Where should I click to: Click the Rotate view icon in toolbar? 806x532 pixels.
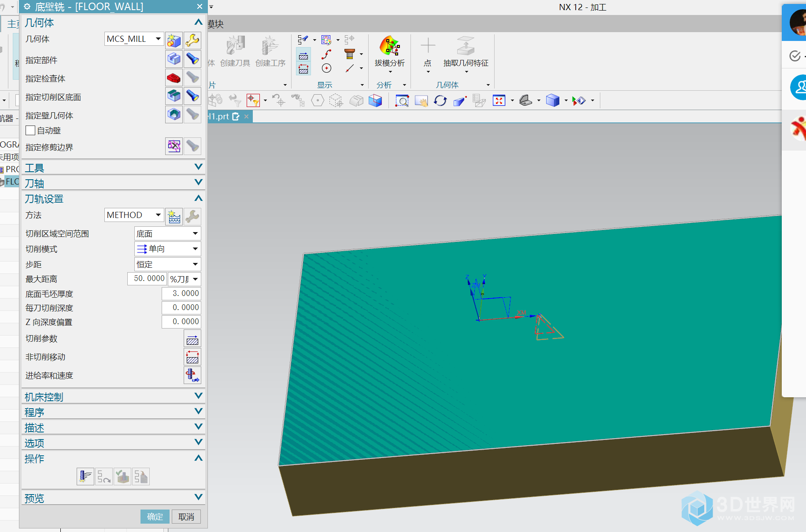(x=440, y=101)
